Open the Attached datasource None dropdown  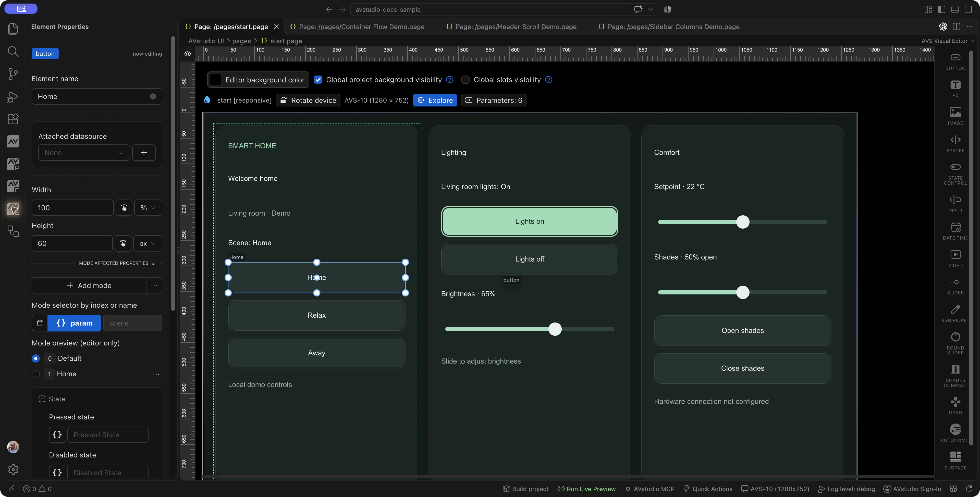coord(84,153)
